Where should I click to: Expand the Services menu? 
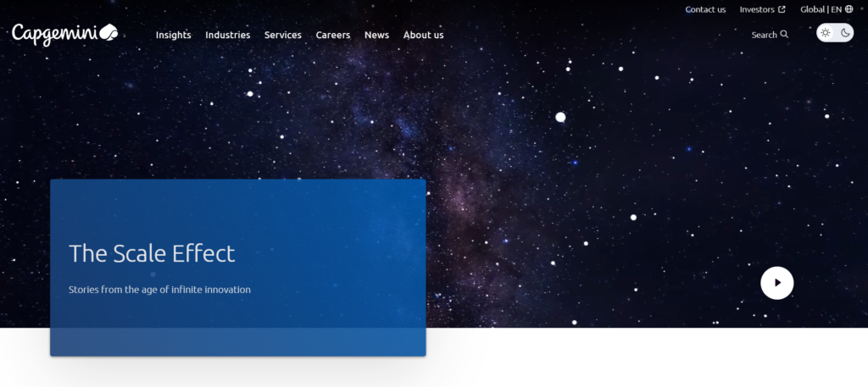click(x=282, y=35)
